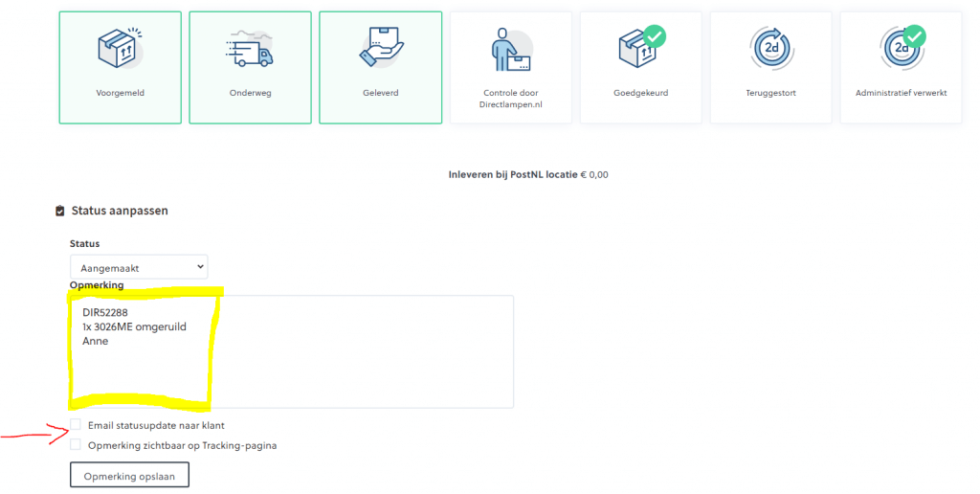980x494 pixels.
Task: Click the Inleveren bij PostNL locatie text
Action: (x=514, y=174)
